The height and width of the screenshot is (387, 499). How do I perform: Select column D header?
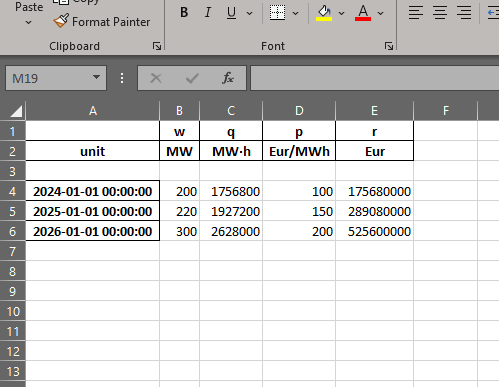[299, 111]
